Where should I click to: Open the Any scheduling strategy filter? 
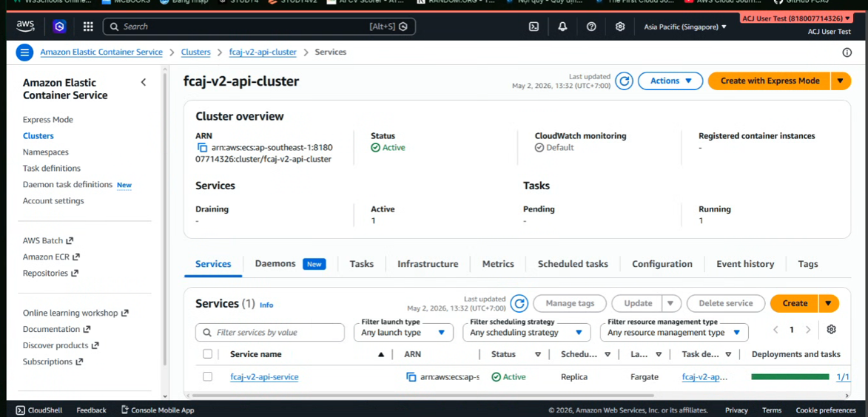pos(526,333)
